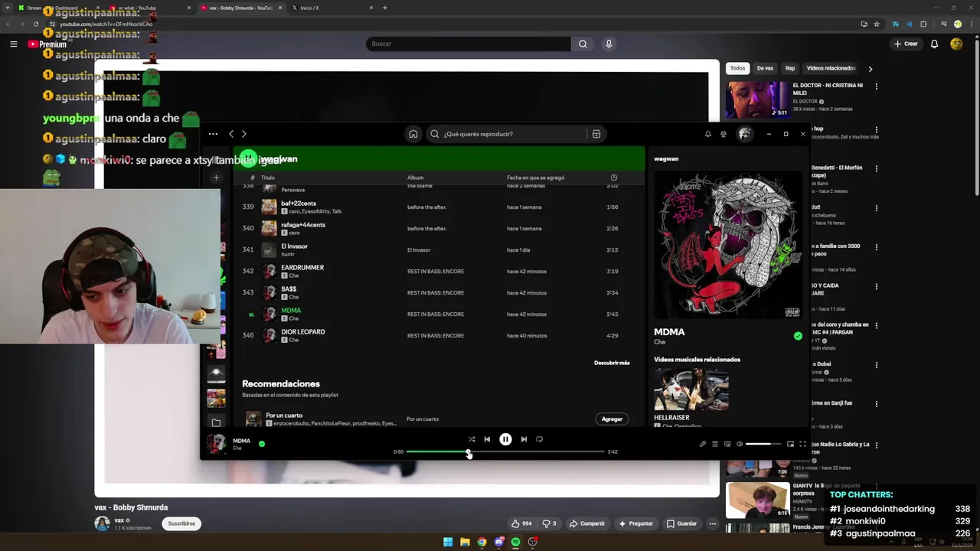Open Spotify friend activity icon
Viewport: 980px width, 551px height.
click(x=724, y=134)
